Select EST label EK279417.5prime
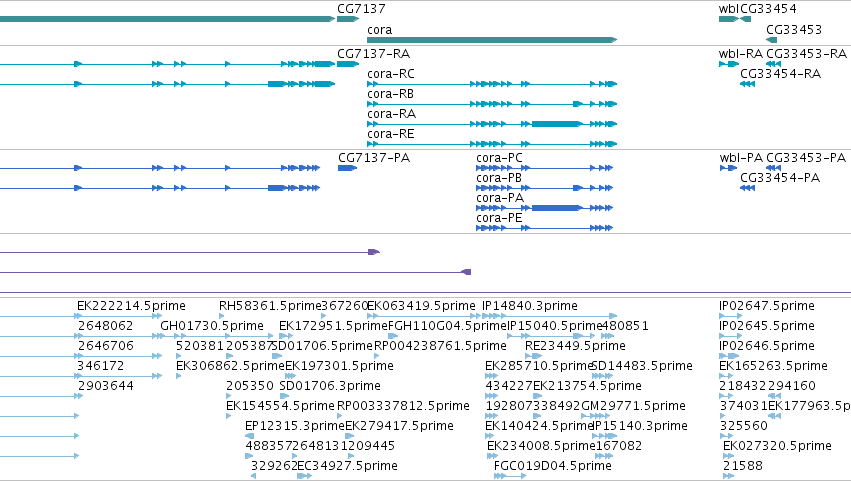851x481 pixels. [x=399, y=427]
